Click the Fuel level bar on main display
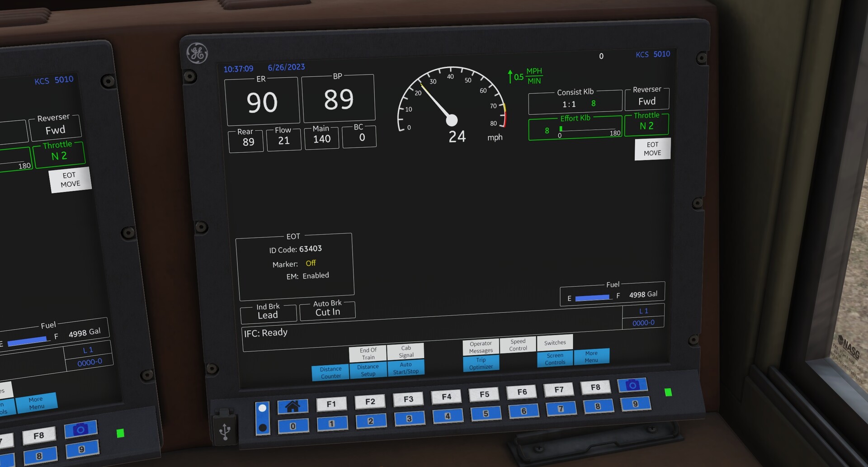 [x=592, y=297]
